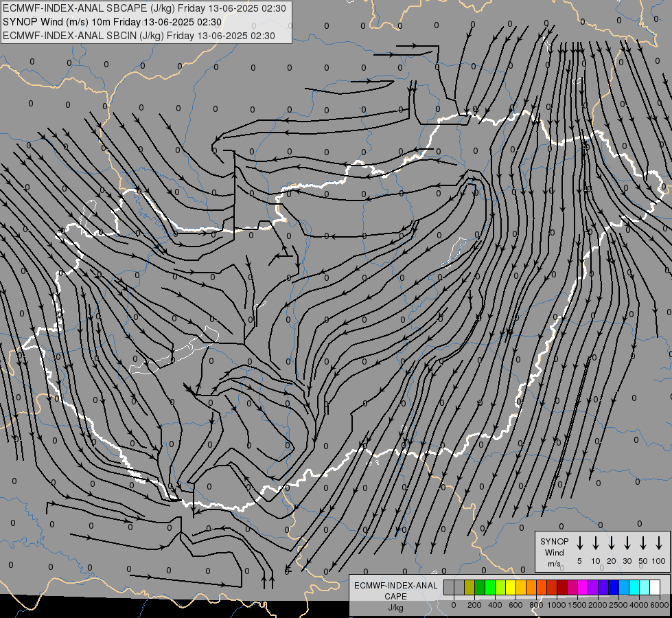This screenshot has width=672, height=618.
Task: Click the 5 m/s wind arrow symbol
Action: [580, 543]
